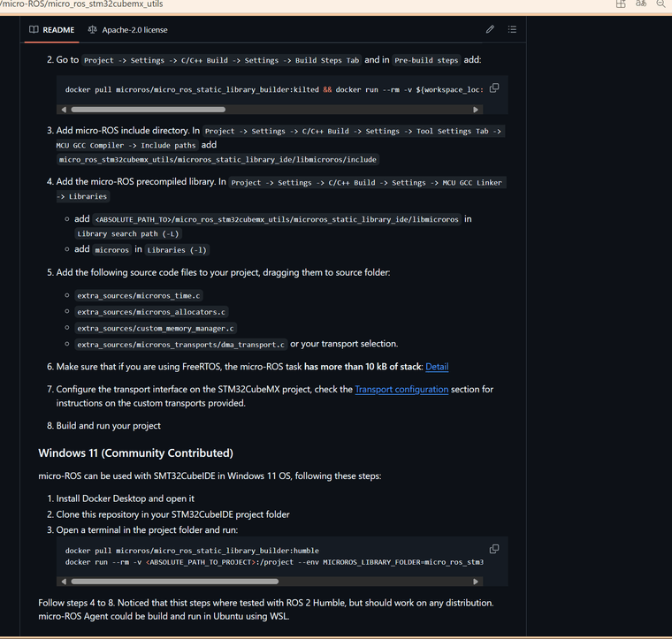672x639 pixels.
Task: Click the edit README pencil icon
Action: 490,29
